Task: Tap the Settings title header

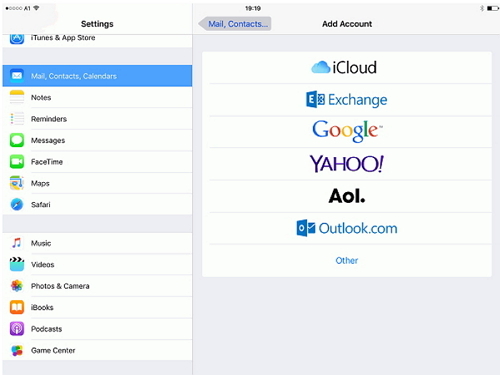Action: pos(97,24)
